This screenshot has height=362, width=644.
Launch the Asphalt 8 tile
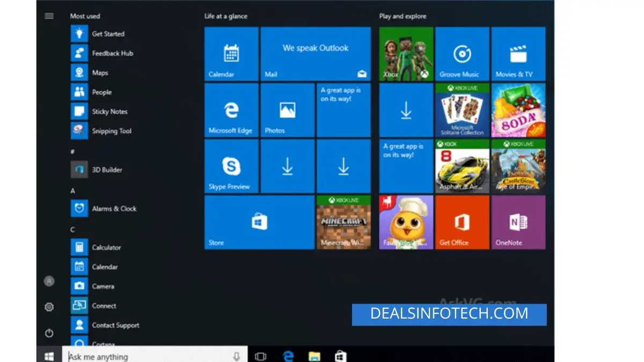(x=462, y=166)
